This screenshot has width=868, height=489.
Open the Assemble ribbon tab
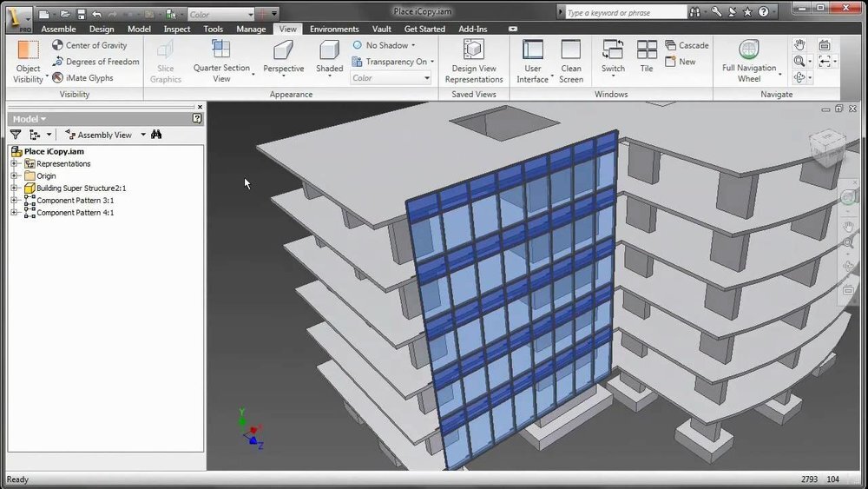point(58,29)
